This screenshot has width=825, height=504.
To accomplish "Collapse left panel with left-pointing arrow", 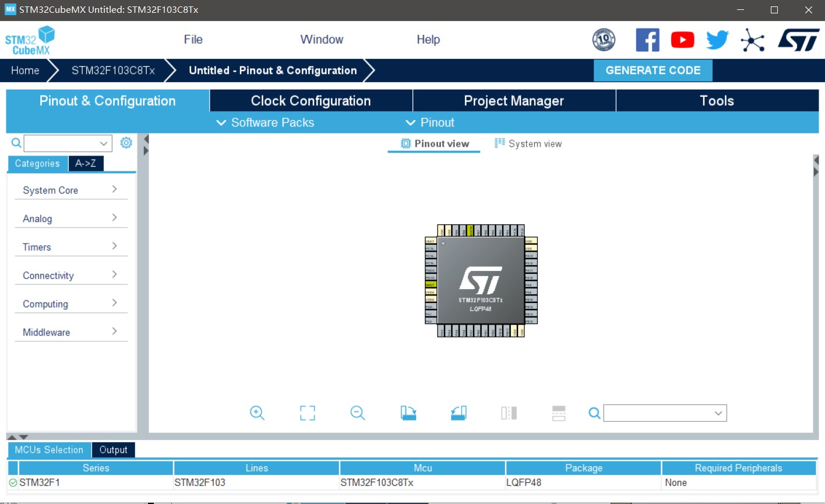I will click(x=146, y=139).
